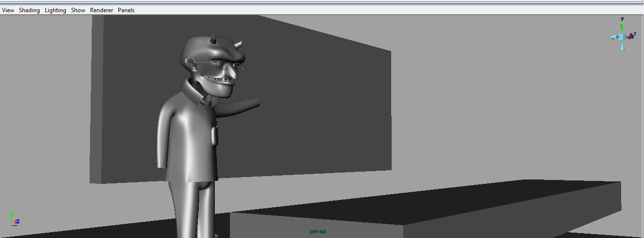Viewport: 644px width, 238px height.
Task: Click the green Y axis cone on view cube
Action: coord(623,27)
